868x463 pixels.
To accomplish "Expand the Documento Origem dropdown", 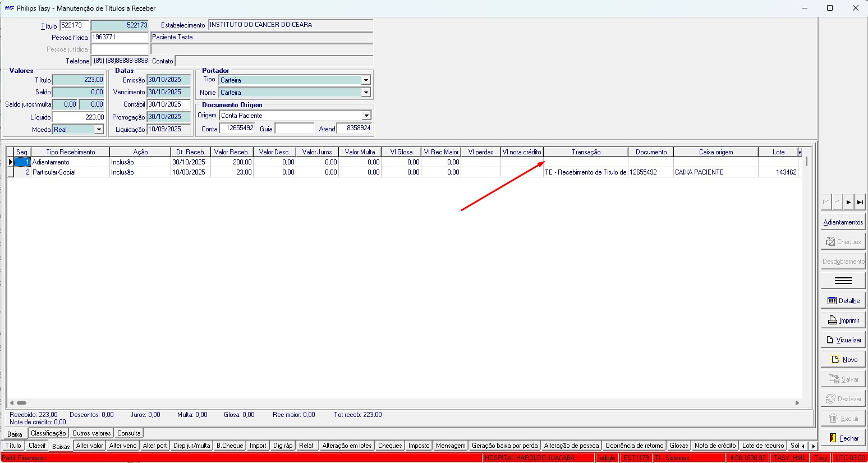I will (366, 116).
